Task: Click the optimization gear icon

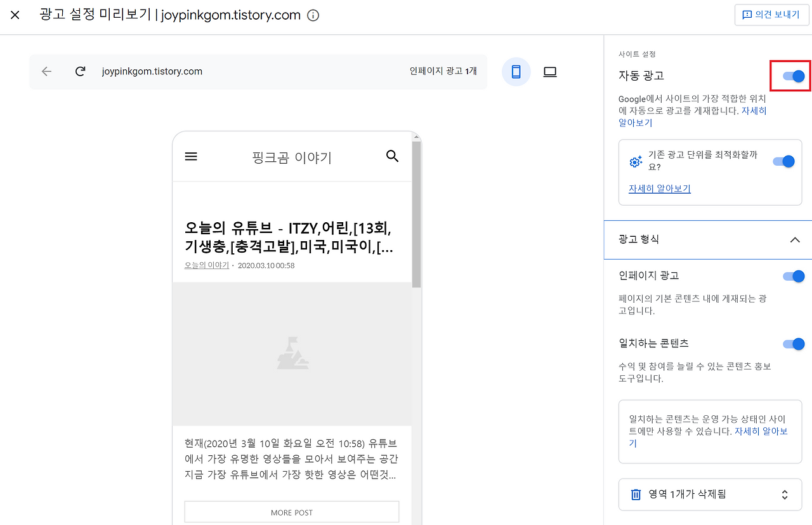Action: click(636, 161)
